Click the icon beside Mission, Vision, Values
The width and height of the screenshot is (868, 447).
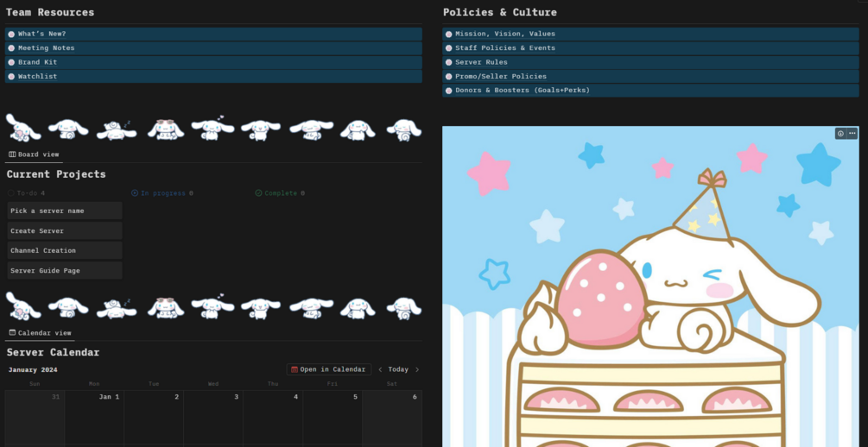click(x=449, y=35)
